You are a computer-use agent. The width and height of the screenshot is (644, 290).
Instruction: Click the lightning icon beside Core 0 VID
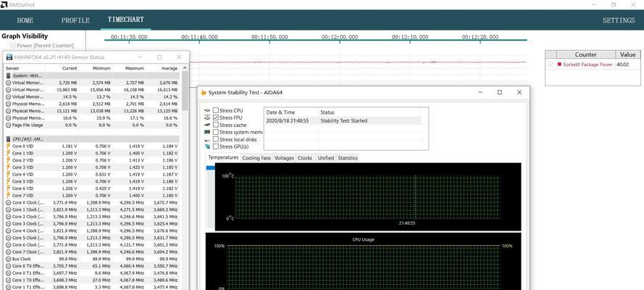pos(9,146)
